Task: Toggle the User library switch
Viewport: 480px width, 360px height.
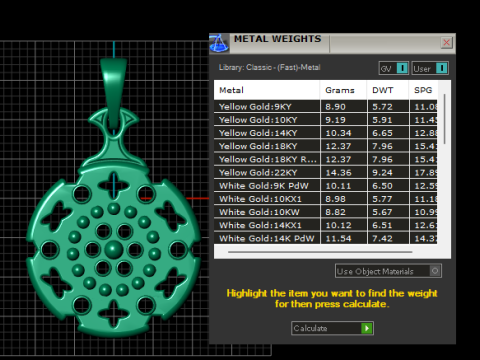Action: click(430, 68)
